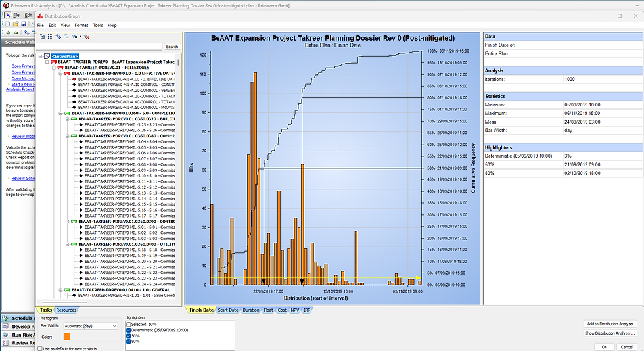Click the Distribution Graph red chart title icon

[x=40, y=16]
